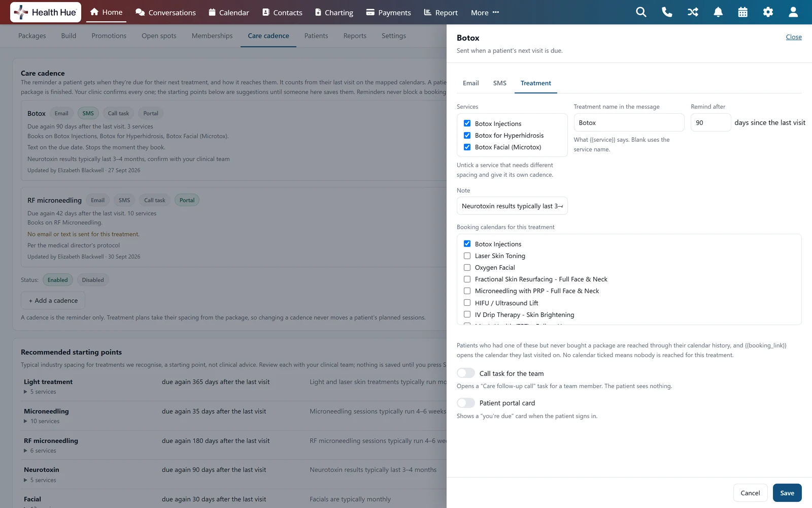
Task: Open Conversations in the top navigation
Action: 165,12
